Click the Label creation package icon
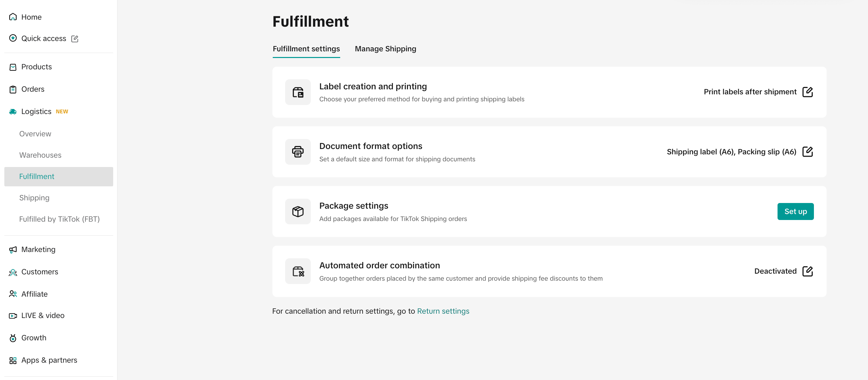The image size is (868, 380). [x=297, y=92]
